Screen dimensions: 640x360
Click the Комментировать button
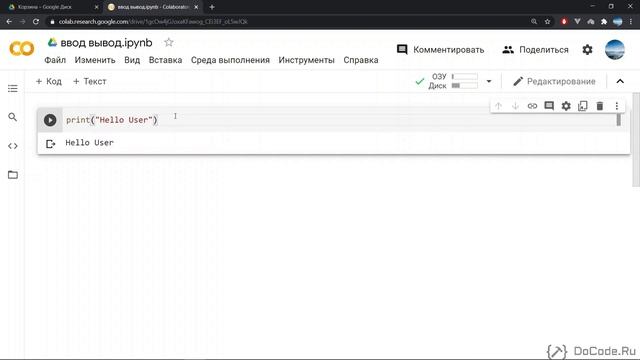pyautogui.click(x=440, y=50)
